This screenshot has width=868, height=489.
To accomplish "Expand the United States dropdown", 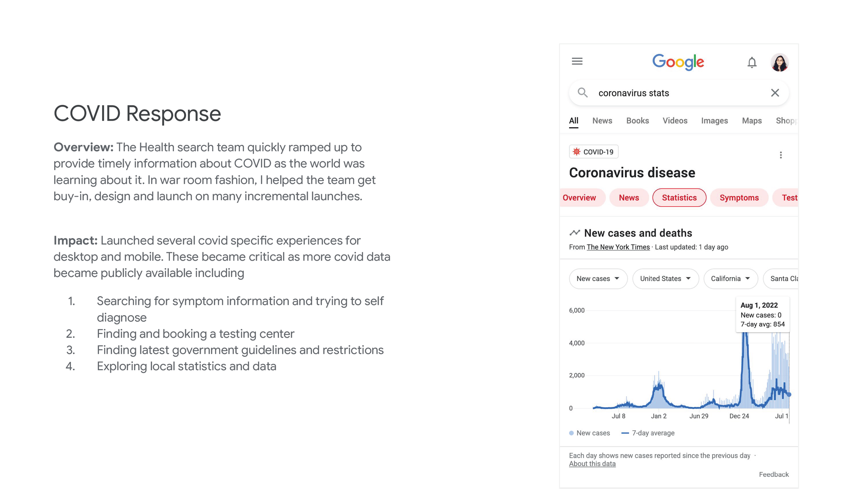I will tap(665, 279).
